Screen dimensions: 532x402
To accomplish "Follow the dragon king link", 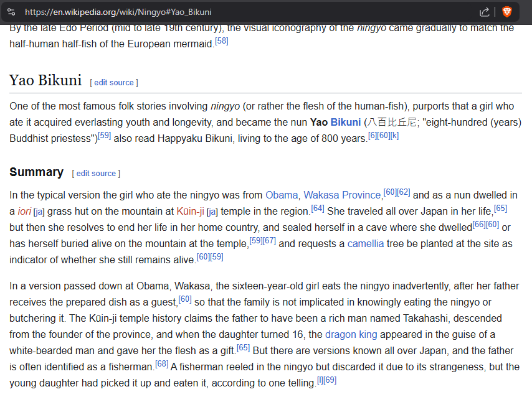I will [351, 335].
